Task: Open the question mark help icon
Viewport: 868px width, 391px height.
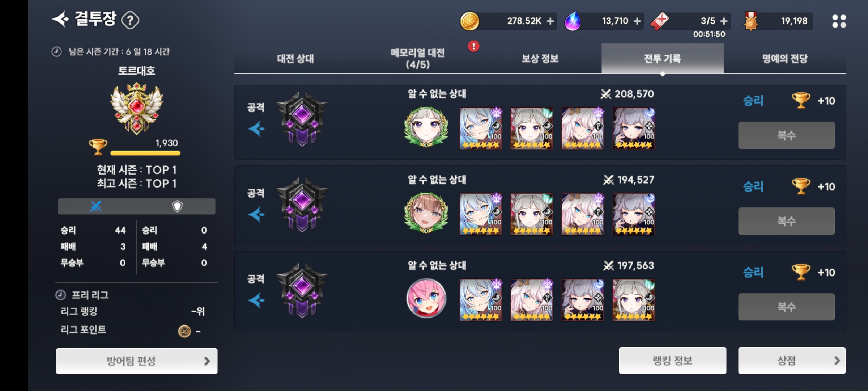Action: [x=130, y=20]
